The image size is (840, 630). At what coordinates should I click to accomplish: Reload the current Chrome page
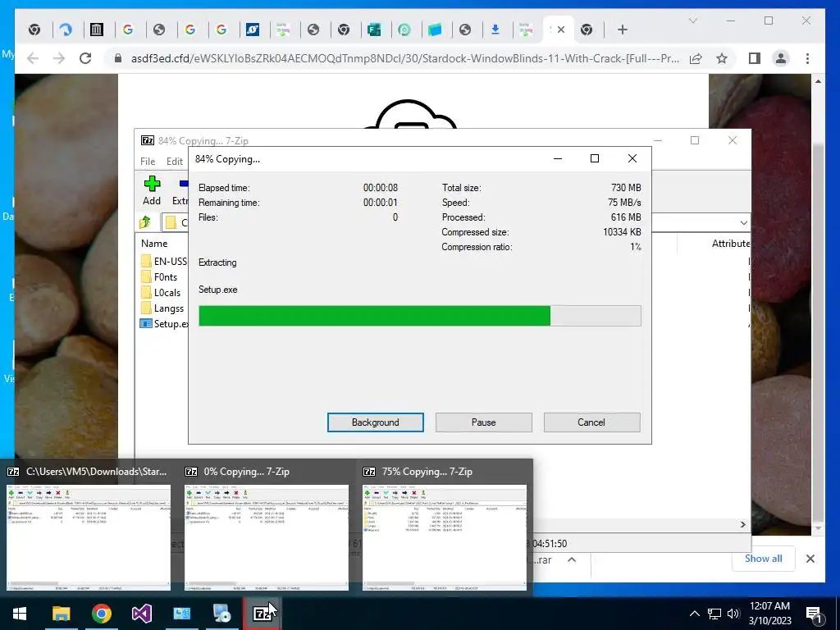click(85, 58)
